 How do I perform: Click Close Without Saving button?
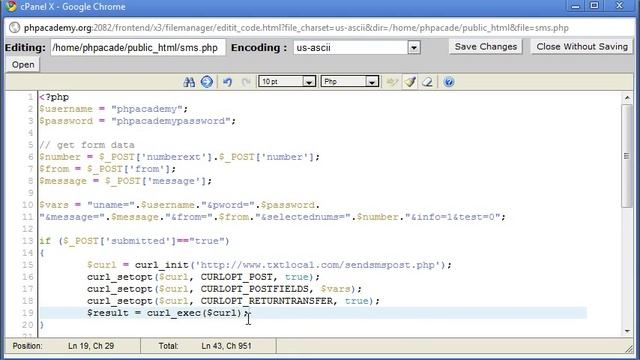coord(582,47)
